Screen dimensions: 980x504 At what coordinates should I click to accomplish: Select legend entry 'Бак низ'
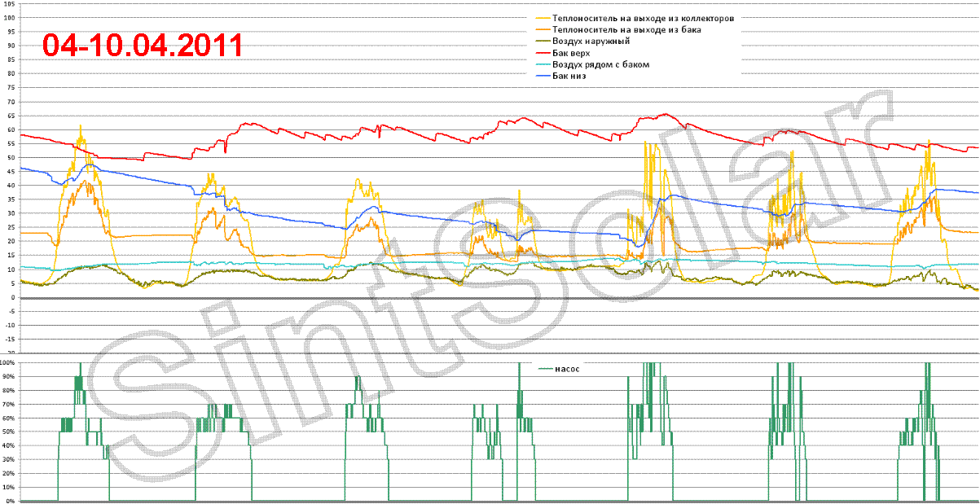pyautogui.click(x=569, y=76)
